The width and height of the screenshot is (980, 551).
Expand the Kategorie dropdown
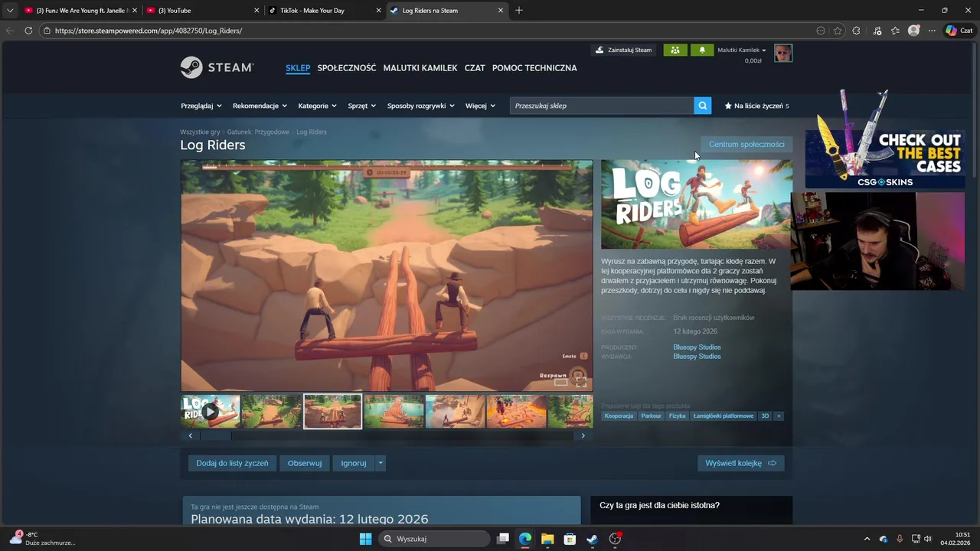[x=317, y=106]
